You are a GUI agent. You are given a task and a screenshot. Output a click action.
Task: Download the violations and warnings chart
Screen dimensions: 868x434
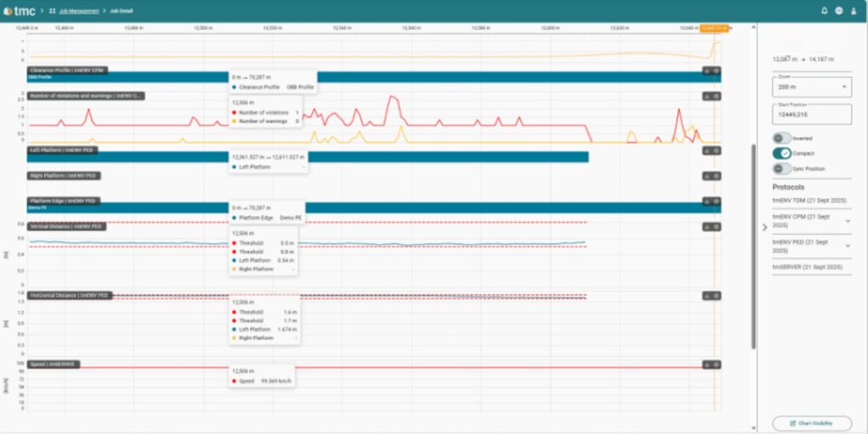pos(706,96)
